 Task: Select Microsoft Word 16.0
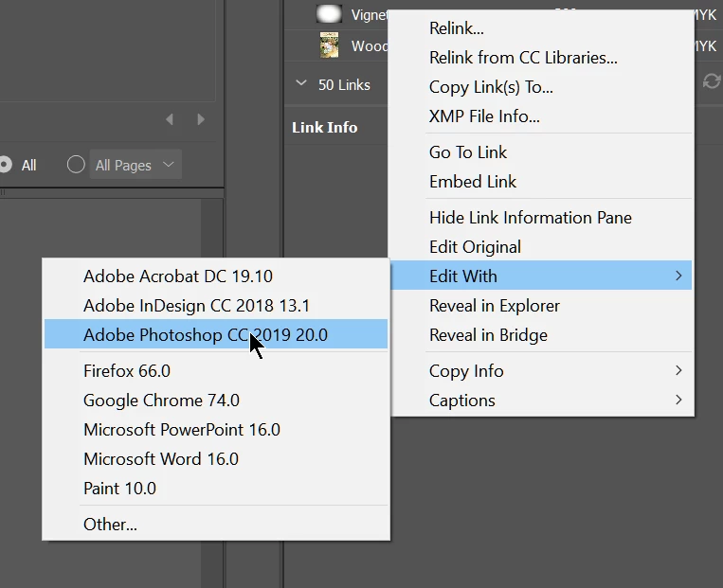216,459
